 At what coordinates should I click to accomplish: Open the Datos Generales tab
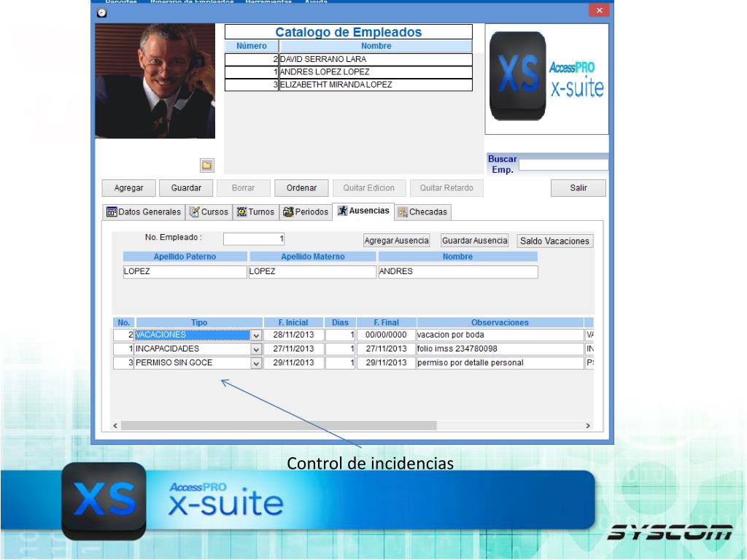click(x=144, y=212)
